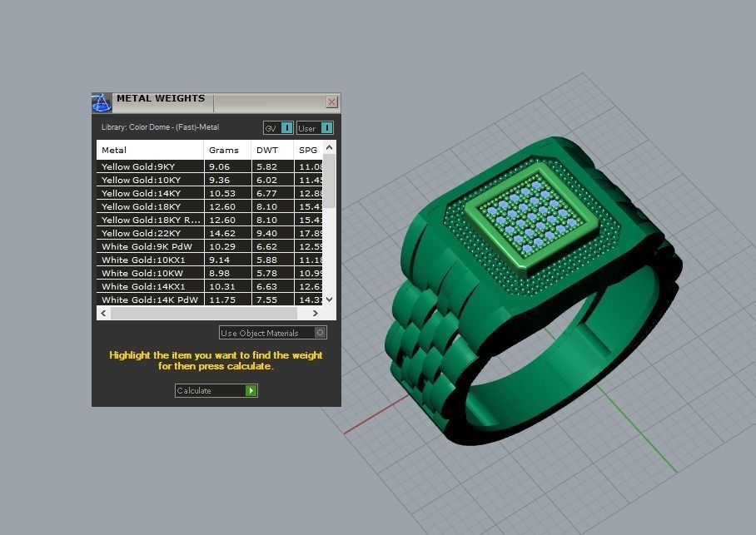The height and width of the screenshot is (535, 756).
Task: Click the 7.55 DWT cell
Action: point(272,300)
